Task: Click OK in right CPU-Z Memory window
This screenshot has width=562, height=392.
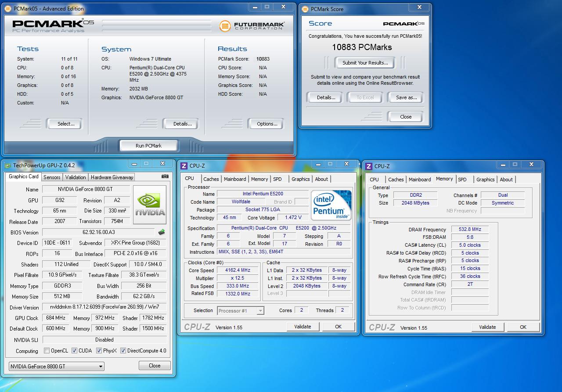Action: tap(523, 327)
